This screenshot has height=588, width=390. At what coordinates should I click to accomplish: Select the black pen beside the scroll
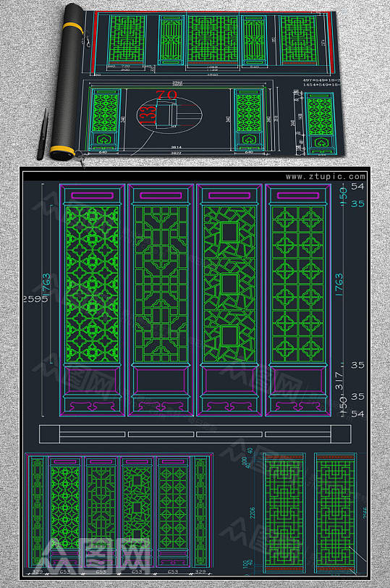(x=43, y=134)
